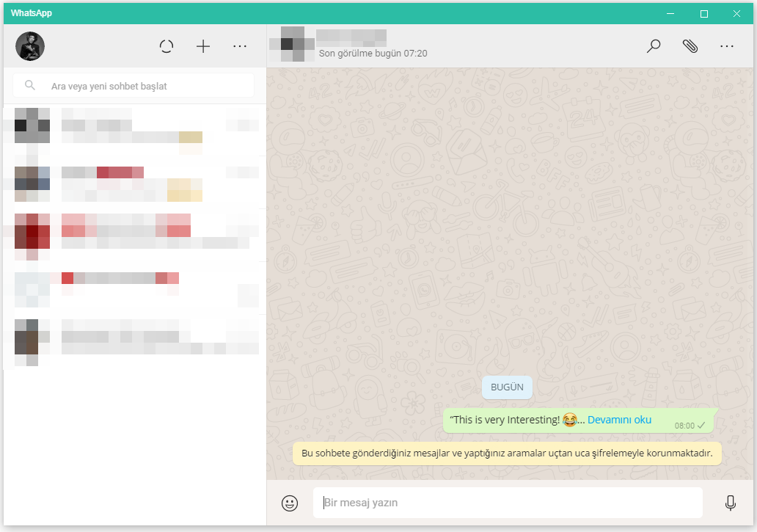Attach a file with paperclip icon
Image resolution: width=757 pixels, height=532 pixels.
(x=690, y=46)
